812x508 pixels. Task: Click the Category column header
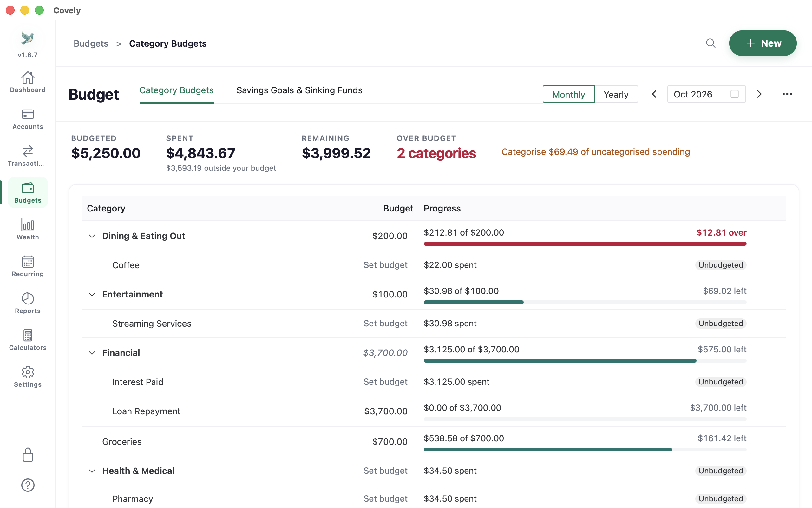[x=106, y=208]
